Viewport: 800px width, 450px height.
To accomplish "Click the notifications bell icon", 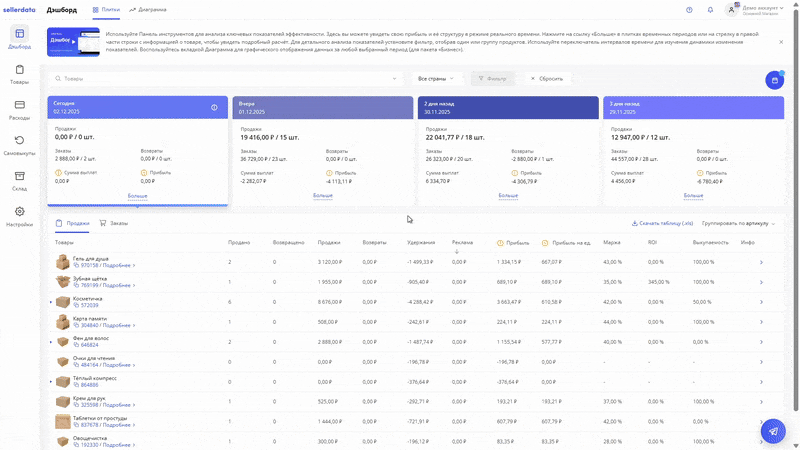I will [710, 10].
